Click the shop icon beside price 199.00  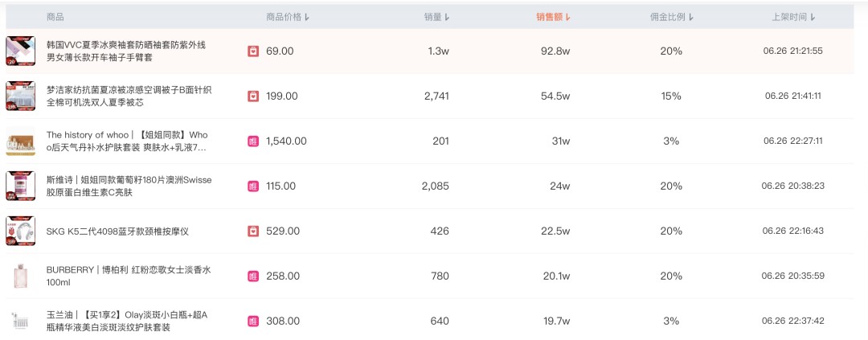click(x=253, y=96)
